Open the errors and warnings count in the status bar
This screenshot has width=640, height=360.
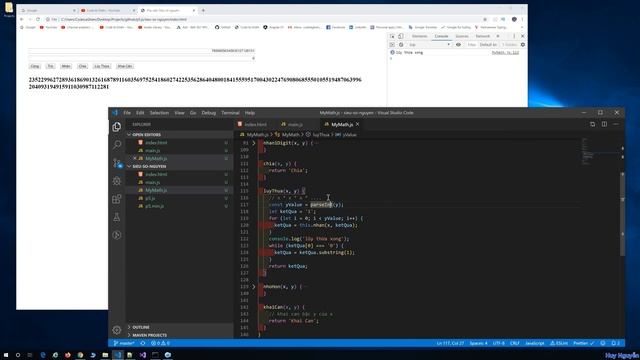(160, 343)
